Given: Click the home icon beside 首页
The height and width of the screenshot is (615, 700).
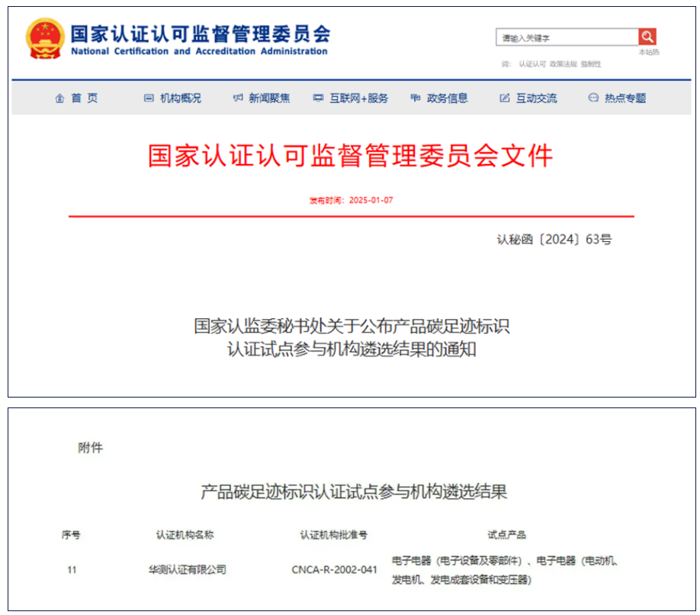Looking at the screenshot, I should pos(59,98).
